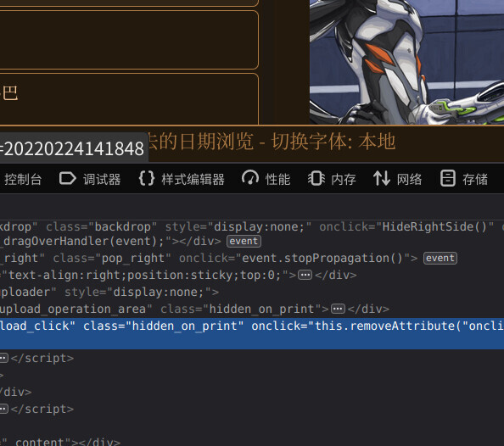This screenshot has height=446, width=504.
Task: Select the highlighted load_click element row
Action: pyautogui.click(x=252, y=333)
